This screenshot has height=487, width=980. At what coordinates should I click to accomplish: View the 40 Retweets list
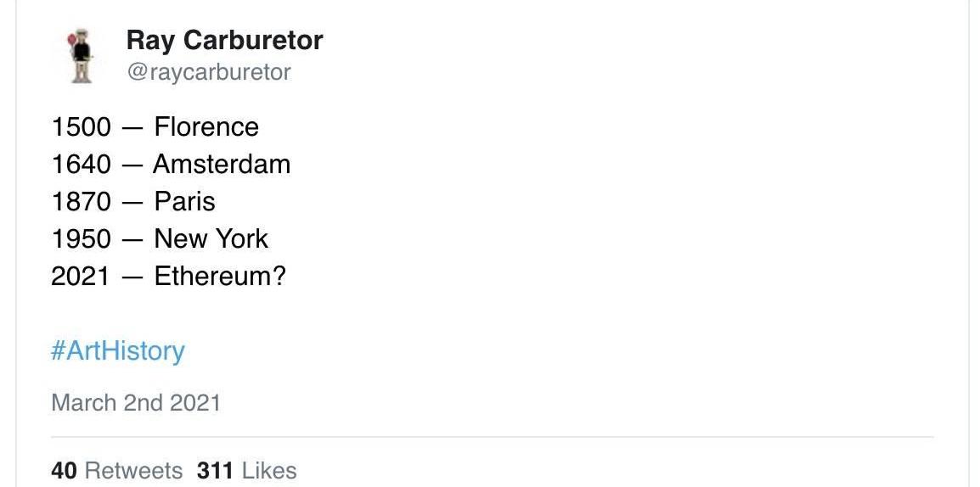click(117, 470)
